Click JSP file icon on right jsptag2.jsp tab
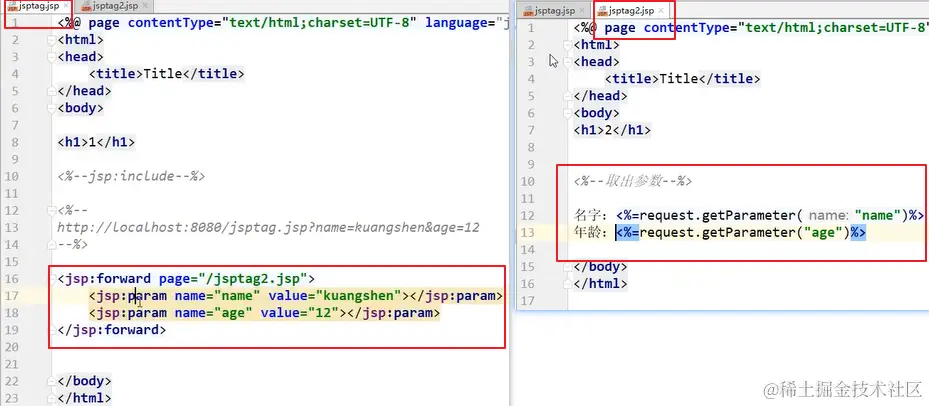The image size is (929, 406). tap(602, 11)
